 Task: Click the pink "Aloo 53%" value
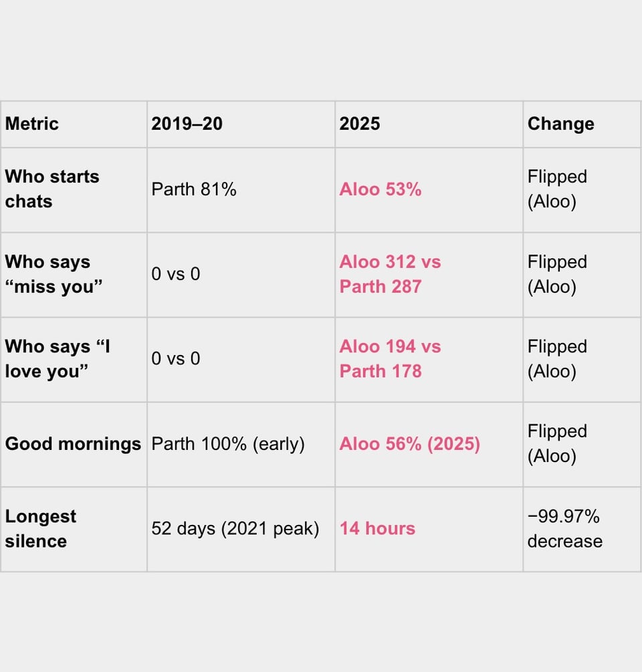tap(381, 189)
